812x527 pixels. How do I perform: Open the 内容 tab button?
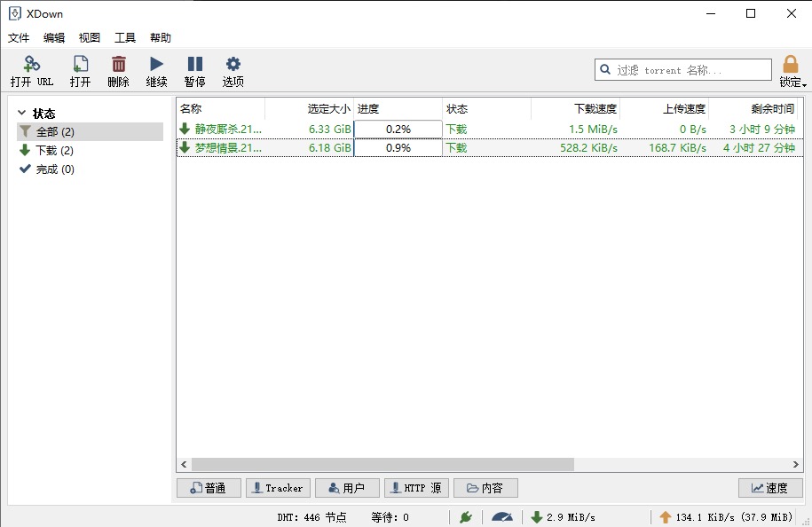tap(485, 488)
